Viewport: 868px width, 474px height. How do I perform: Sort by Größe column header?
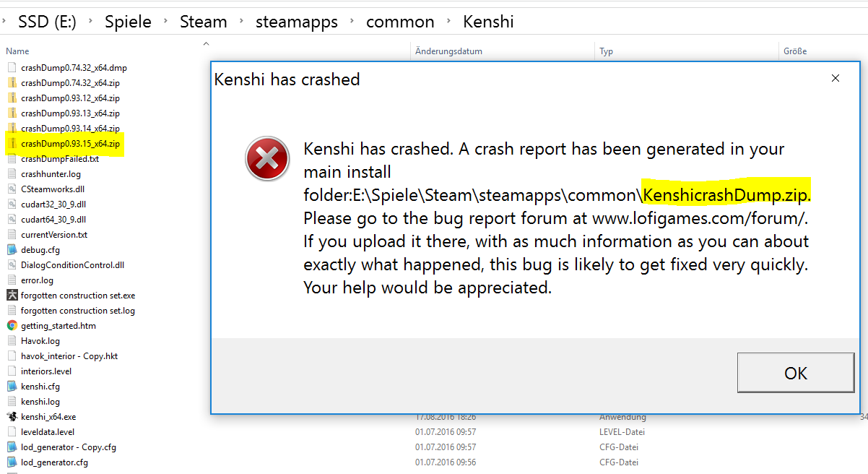point(795,51)
